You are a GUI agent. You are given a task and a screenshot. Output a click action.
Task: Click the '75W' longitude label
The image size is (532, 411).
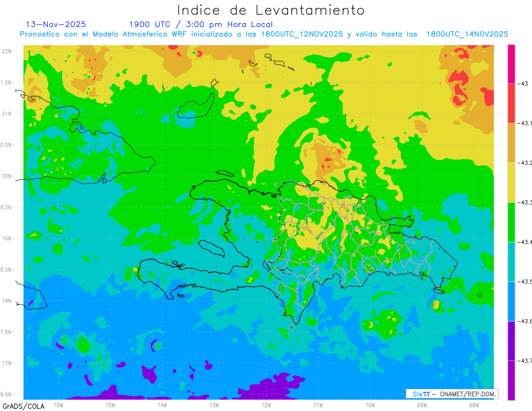click(110, 405)
